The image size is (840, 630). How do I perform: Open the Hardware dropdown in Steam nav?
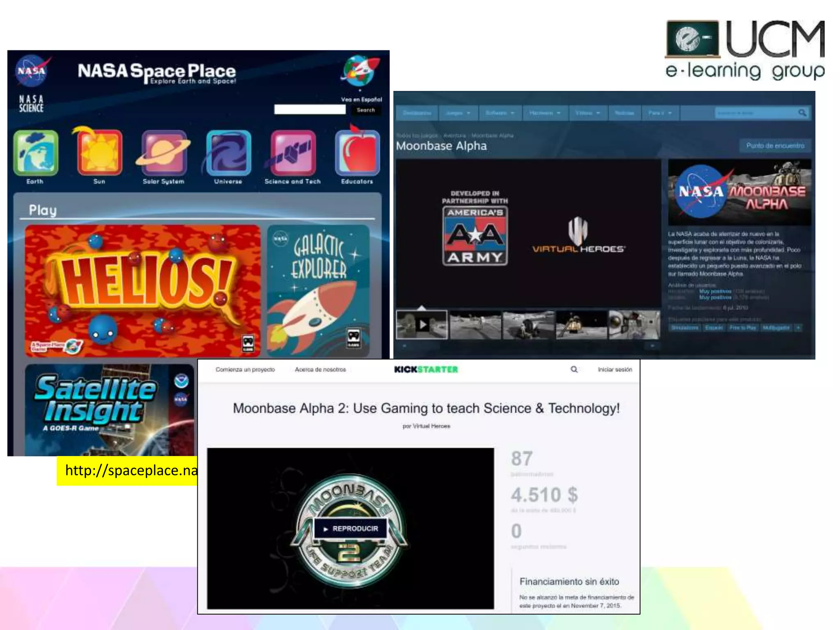point(545,113)
